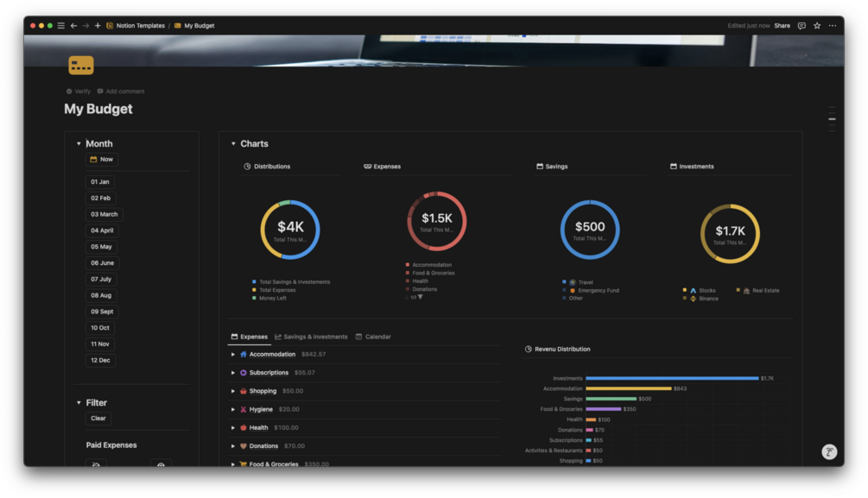The width and height of the screenshot is (868, 498).
Task: Select 07 July month
Action: click(x=101, y=280)
